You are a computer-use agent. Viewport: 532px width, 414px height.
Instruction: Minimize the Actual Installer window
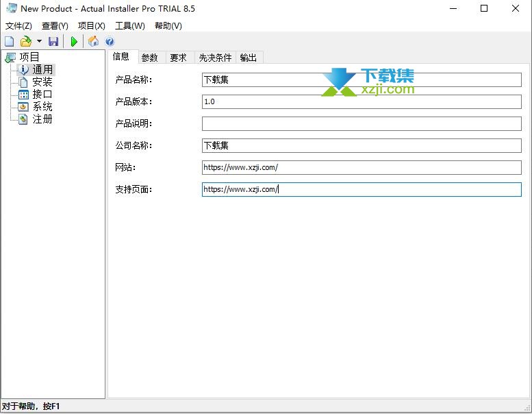click(453, 8)
